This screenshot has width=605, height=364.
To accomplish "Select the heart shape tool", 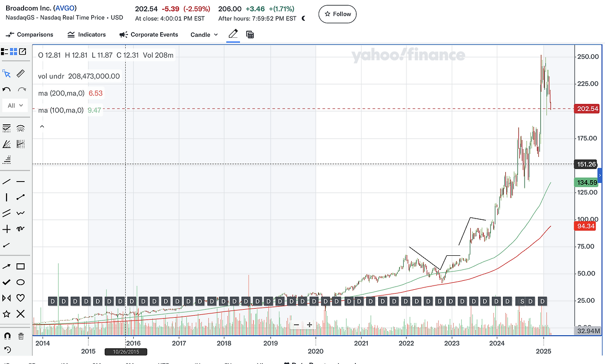I will [x=21, y=298].
